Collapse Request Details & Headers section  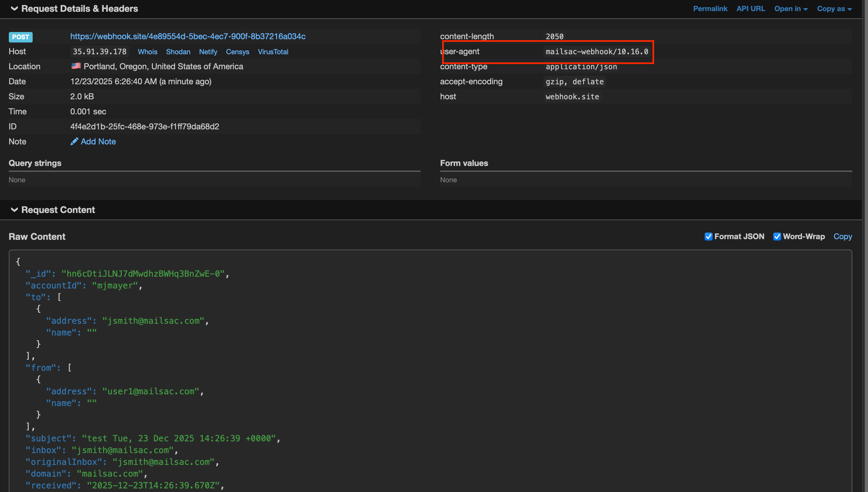[x=14, y=8]
